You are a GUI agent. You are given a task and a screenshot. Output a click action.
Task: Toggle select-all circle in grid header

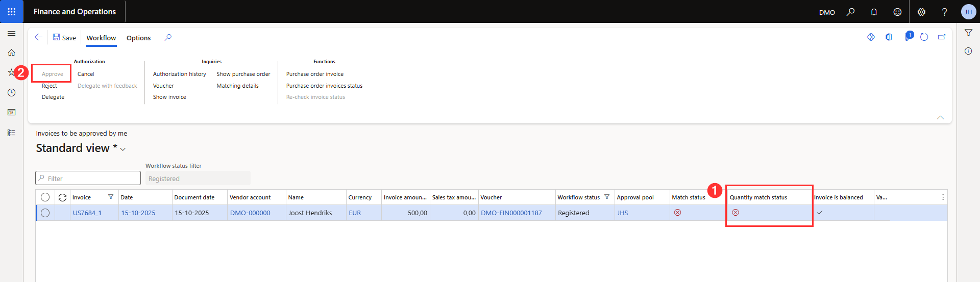45,197
